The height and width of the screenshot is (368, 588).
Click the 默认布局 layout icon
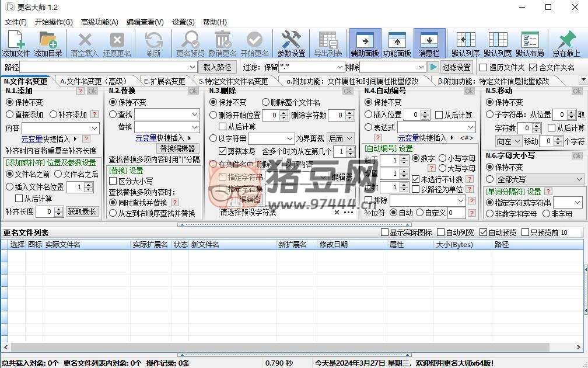[x=529, y=40]
